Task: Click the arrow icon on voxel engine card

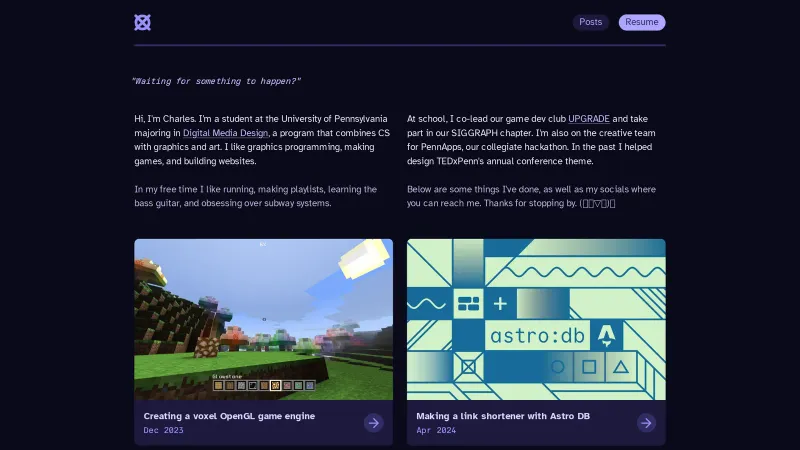Action: click(x=373, y=423)
